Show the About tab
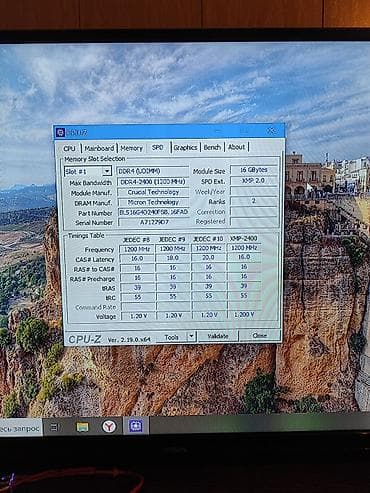Viewport: 370px width, 493px height. (236, 147)
